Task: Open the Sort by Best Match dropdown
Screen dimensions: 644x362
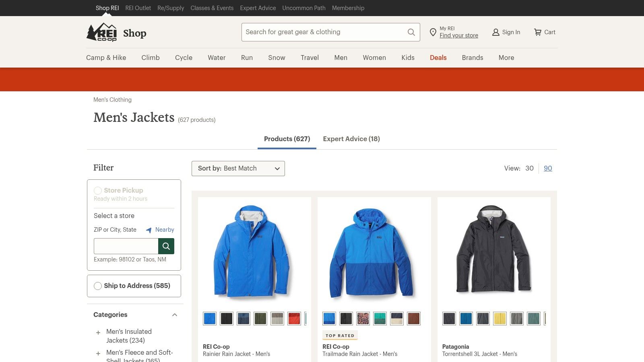Action: point(238,169)
